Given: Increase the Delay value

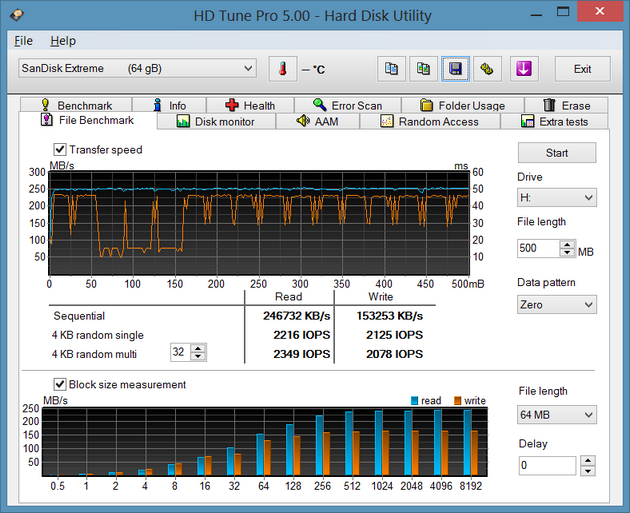Looking at the screenshot, I should tap(588, 461).
